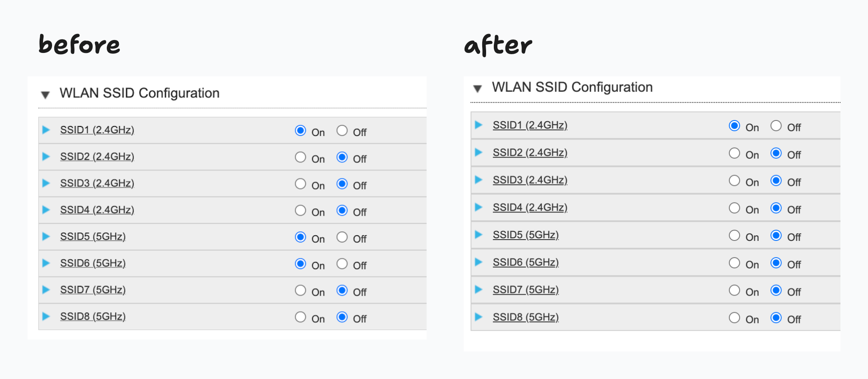Set SSID1 (2.4GHz) to Off in after panel
Viewport: 868px width, 379px height.
[776, 126]
